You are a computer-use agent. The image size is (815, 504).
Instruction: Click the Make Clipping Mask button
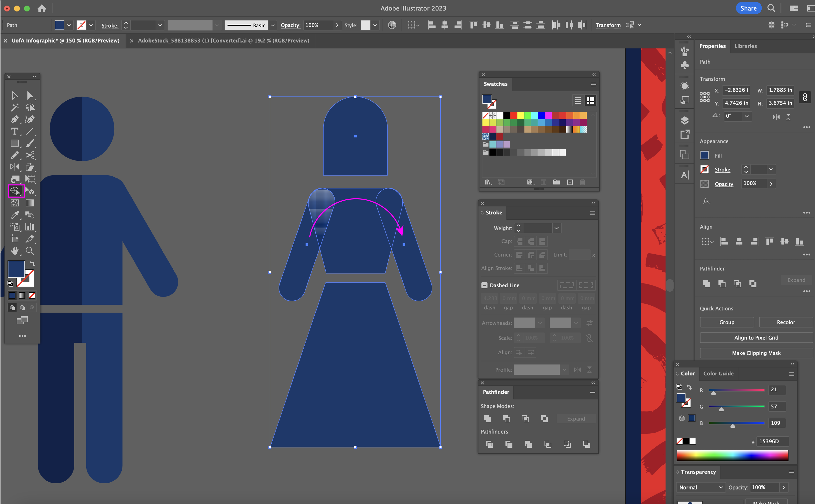756,353
